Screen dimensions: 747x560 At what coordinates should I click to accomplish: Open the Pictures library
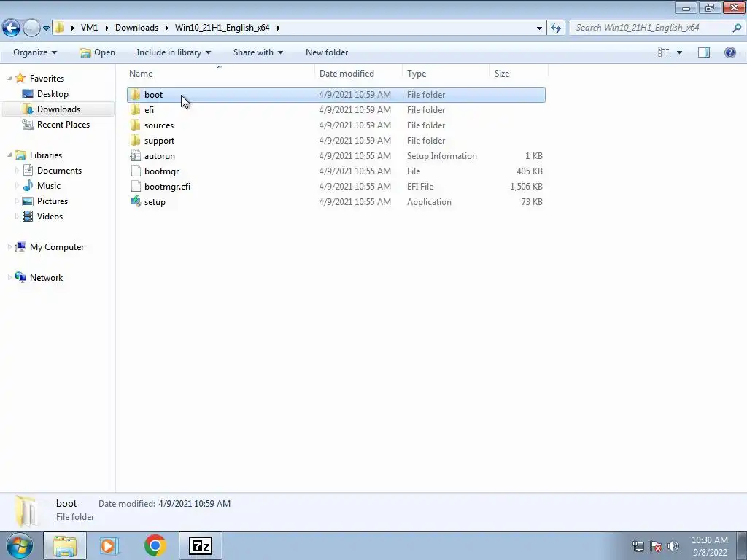coord(53,201)
